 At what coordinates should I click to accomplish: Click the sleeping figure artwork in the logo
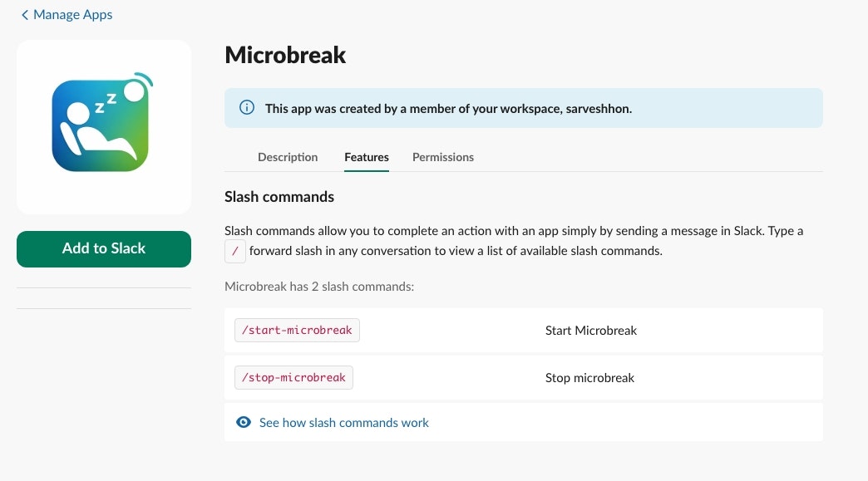(x=101, y=125)
